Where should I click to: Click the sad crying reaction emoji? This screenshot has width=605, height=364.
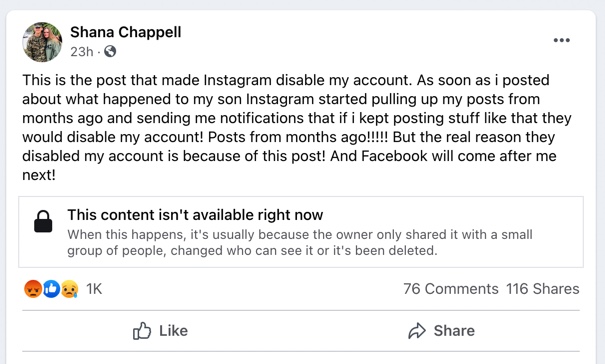click(69, 289)
